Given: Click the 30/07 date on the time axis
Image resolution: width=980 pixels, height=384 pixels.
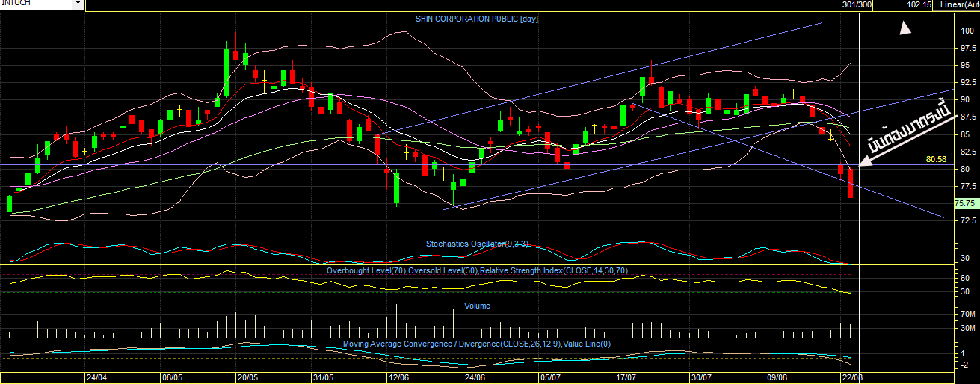Looking at the screenshot, I should click(703, 377).
